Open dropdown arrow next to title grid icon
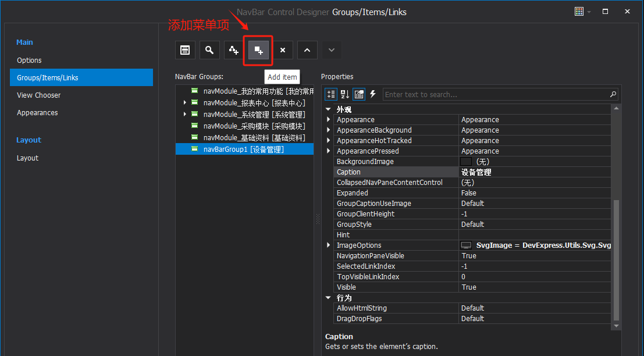The image size is (644, 356). coord(589,12)
